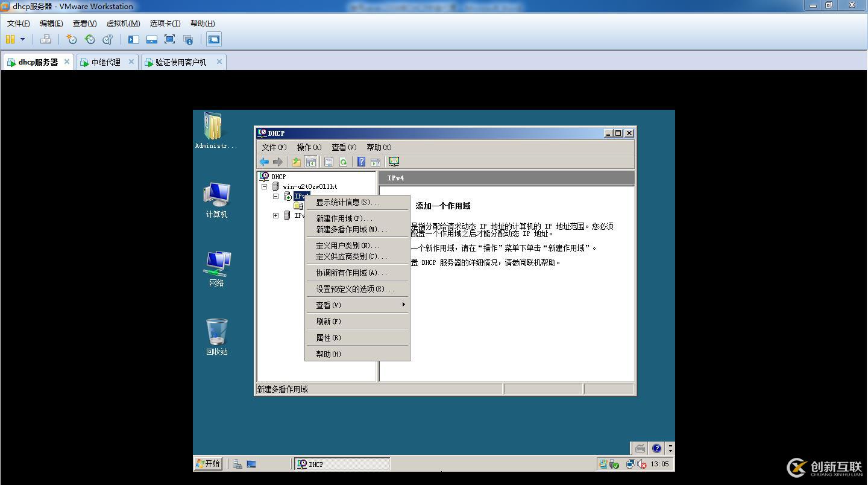Click the export list icon in DHCP toolbar
The width and height of the screenshot is (868, 485).
(x=329, y=162)
